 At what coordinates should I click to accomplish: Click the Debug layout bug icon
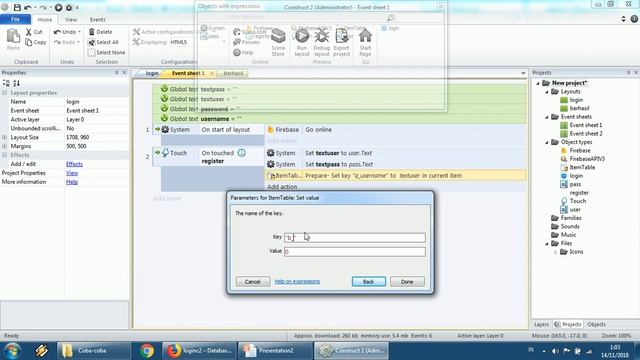(x=322, y=36)
